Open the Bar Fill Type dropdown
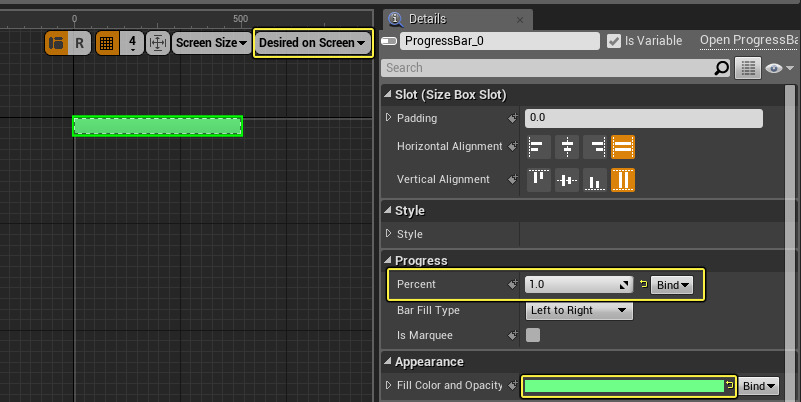801x402 pixels. pos(579,310)
